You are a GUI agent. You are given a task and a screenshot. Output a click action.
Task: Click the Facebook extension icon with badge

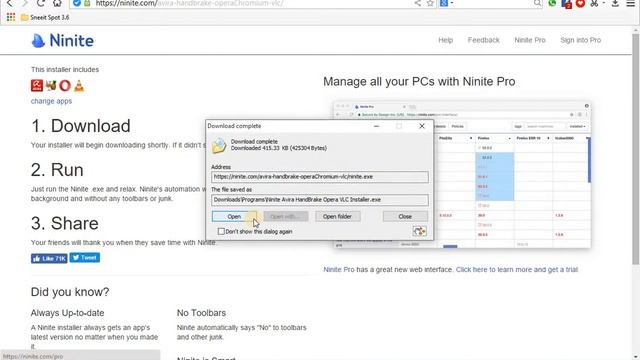[x=566, y=4]
